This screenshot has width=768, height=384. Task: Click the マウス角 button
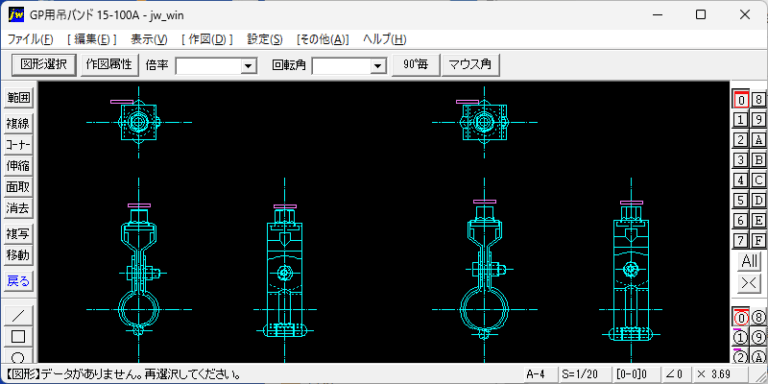click(x=470, y=65)
